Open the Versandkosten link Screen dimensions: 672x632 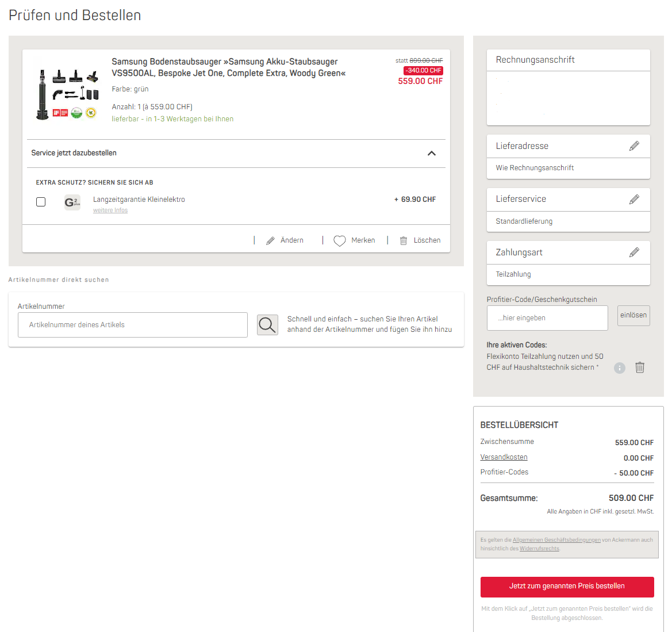click(x=504, y=457)
